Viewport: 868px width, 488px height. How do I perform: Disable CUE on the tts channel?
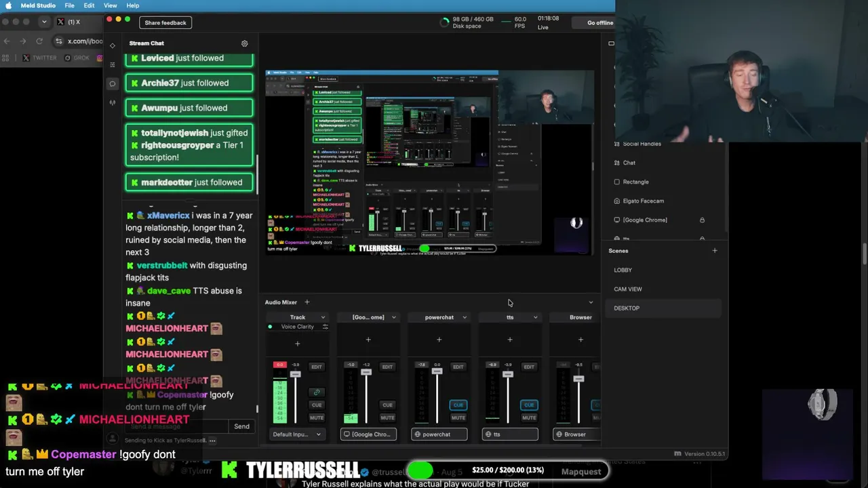(529, 405)
